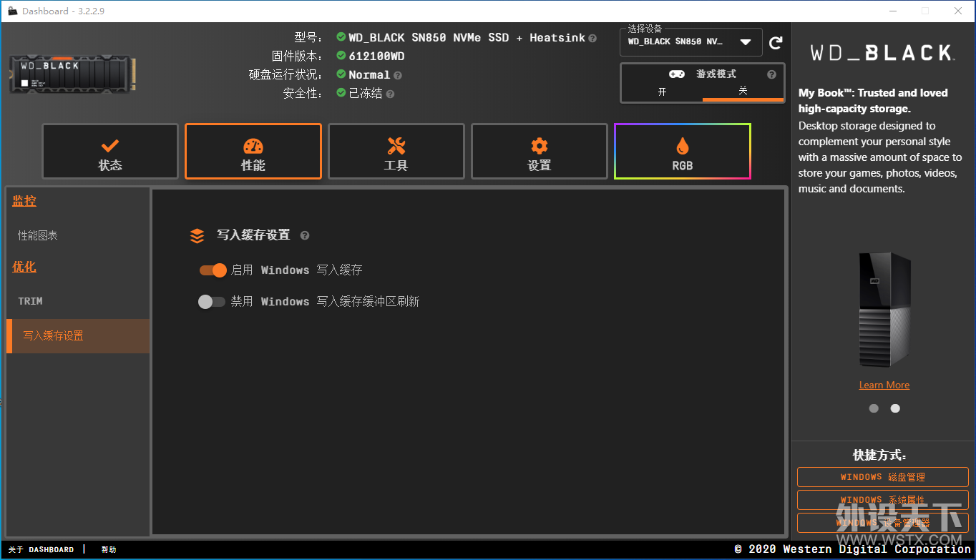976x560 pixels.
Task: Select TRIM in the sidebar
Action: (x=30, y=301)
